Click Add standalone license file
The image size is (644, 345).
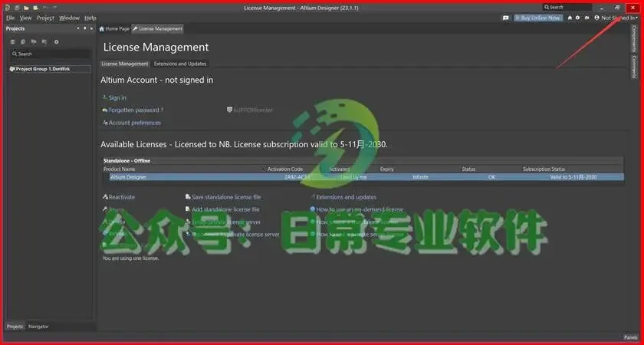[225, 209]
